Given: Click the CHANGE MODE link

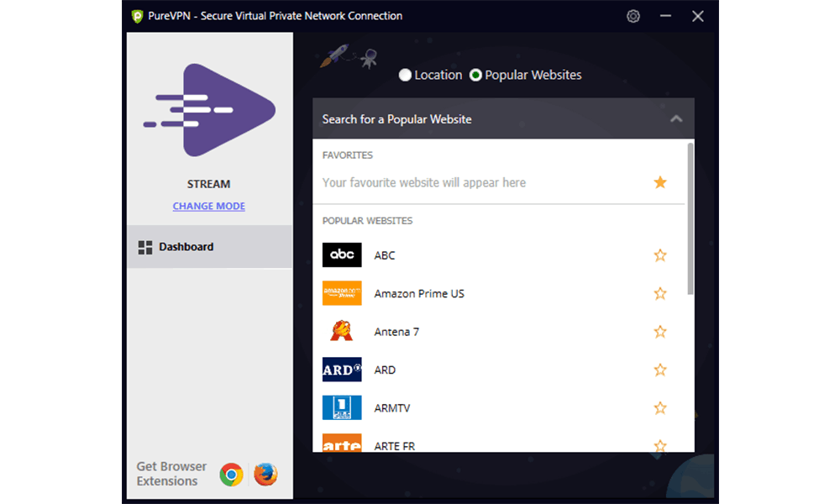Looking at the screenshot, I should point(209,206).
